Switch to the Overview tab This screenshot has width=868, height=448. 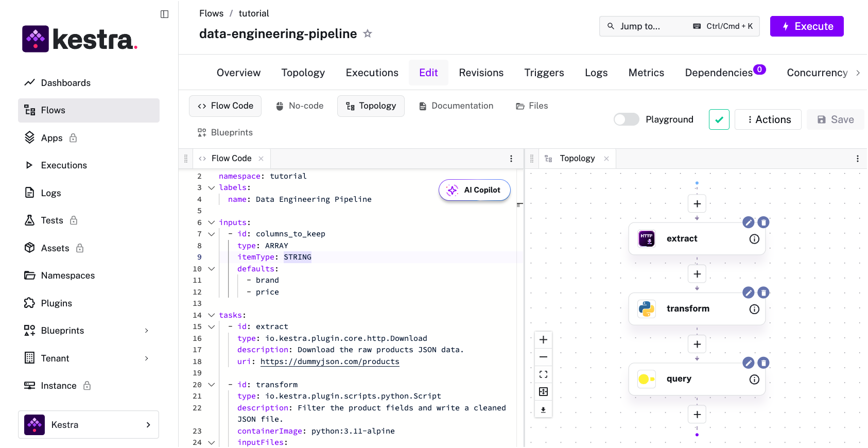coord(238,73)
